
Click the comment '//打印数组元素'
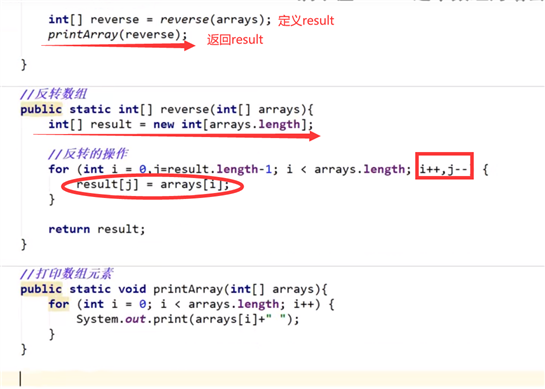pyautogui.click(x=67, y=274)
